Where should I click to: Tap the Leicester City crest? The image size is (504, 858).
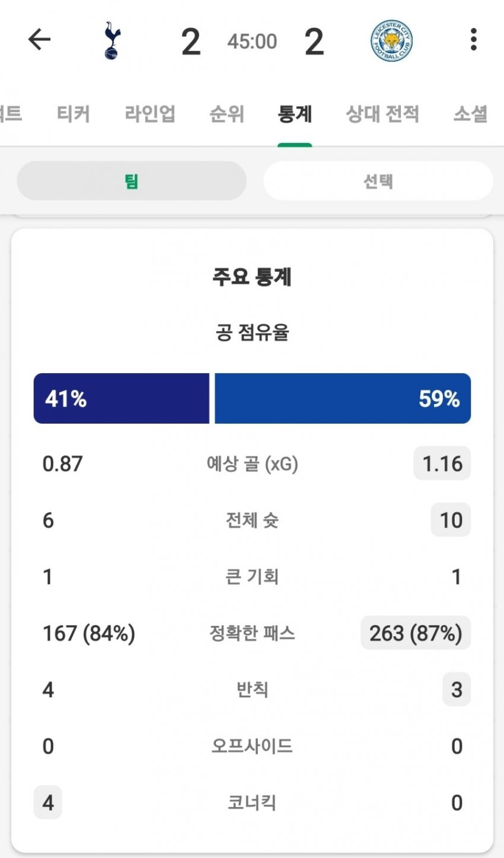click(391, 41)
